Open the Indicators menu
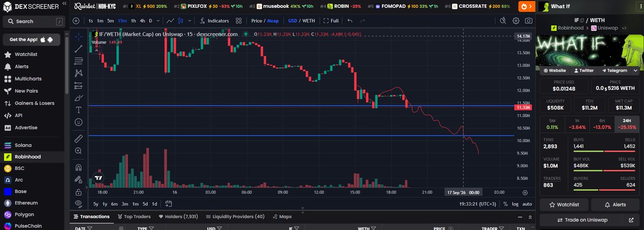The width and height of the screenshot is (644, 230). 214,21
